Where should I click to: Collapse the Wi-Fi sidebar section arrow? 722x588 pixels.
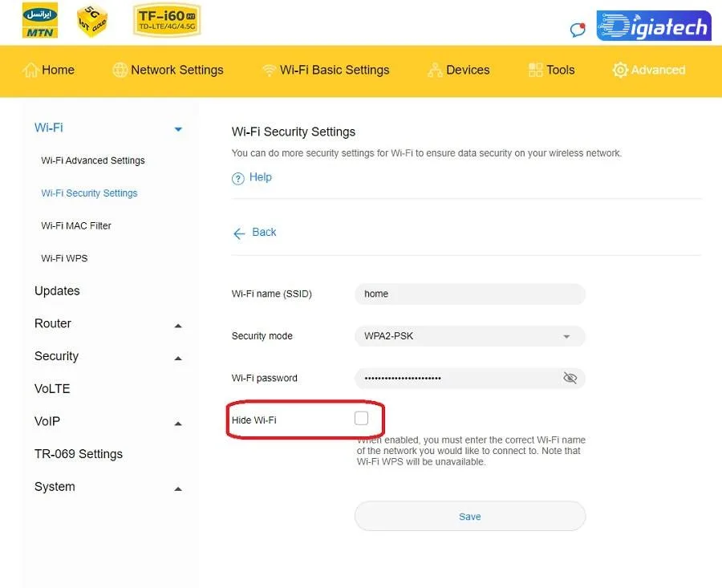pyautogui.click(x=178, y=129)
